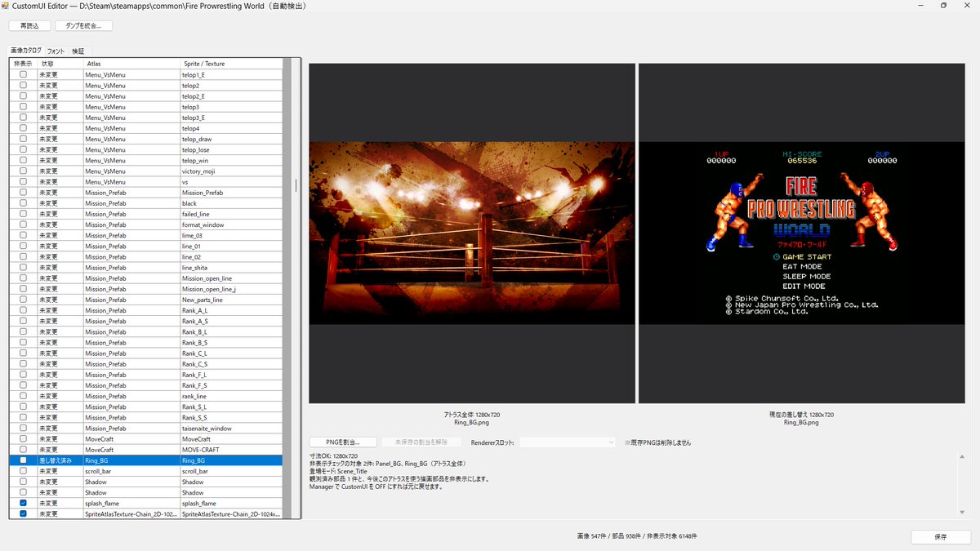
Task: Open the Rendererスロット dropdown
Action: (568, 442)
